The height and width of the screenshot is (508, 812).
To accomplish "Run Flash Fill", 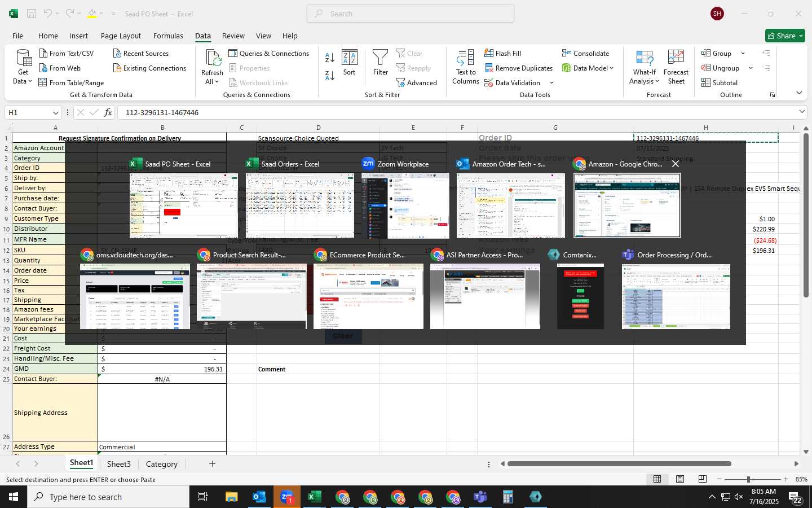I will pyautogui.click(x=502, y=54).
